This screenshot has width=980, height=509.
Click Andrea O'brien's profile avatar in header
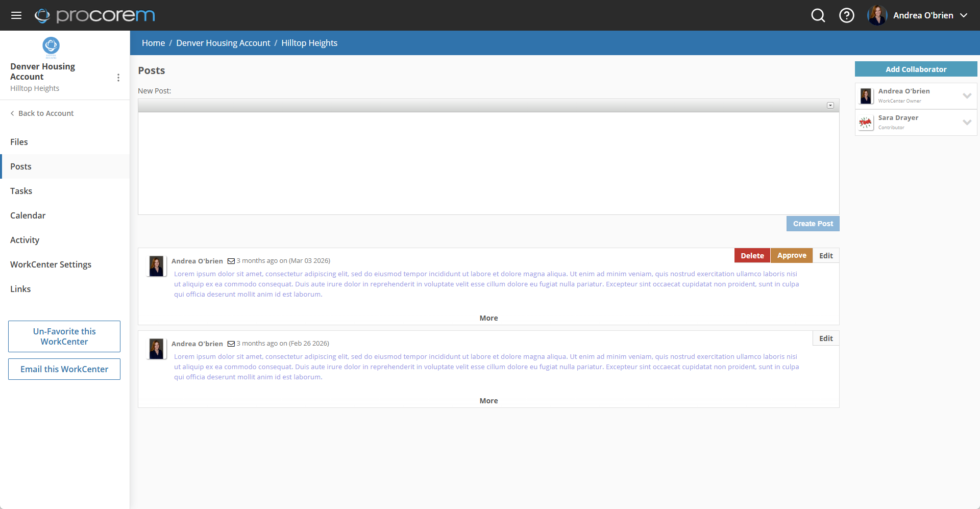point(877,15)
